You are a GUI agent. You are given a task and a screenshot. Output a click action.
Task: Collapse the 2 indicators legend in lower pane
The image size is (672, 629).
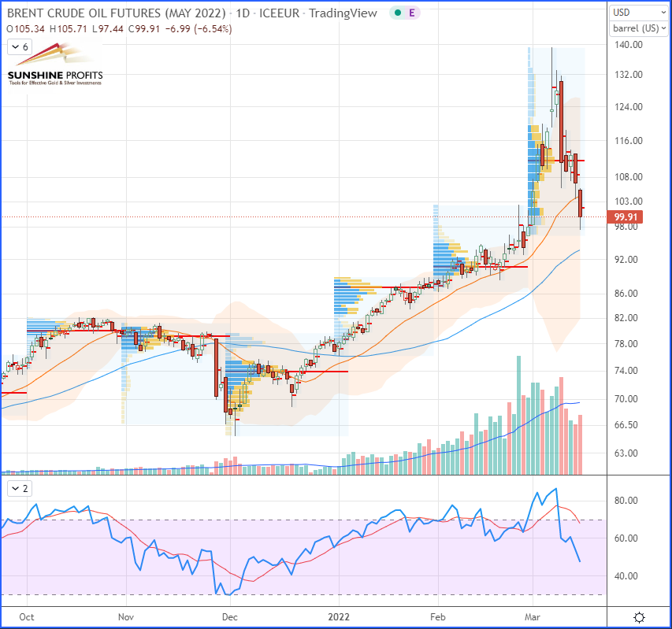coord(20,489)
